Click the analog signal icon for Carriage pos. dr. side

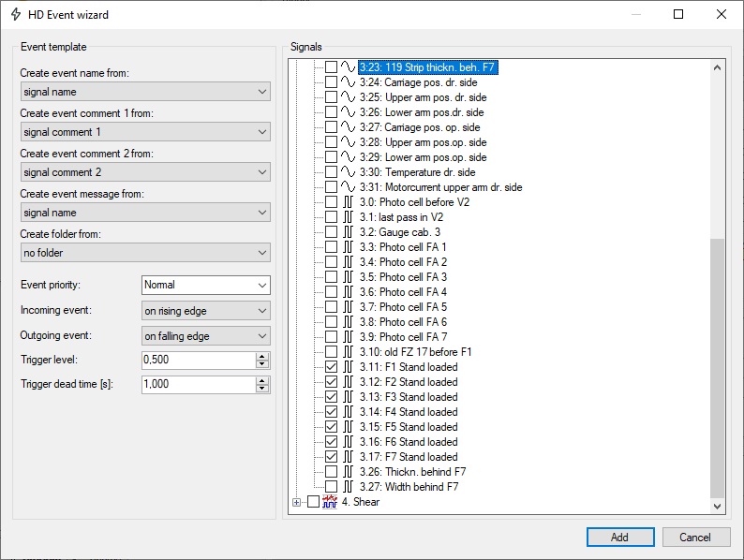point(347,82)
